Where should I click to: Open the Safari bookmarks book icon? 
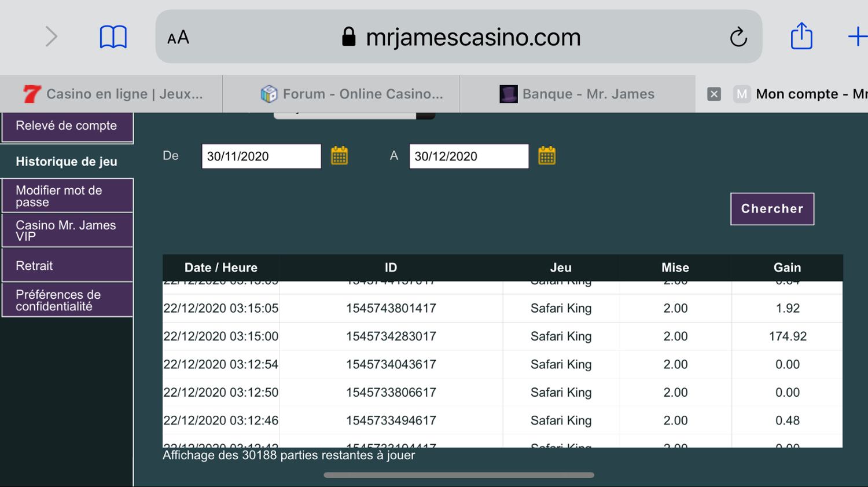pyautogui.click(x=113, y=37)
